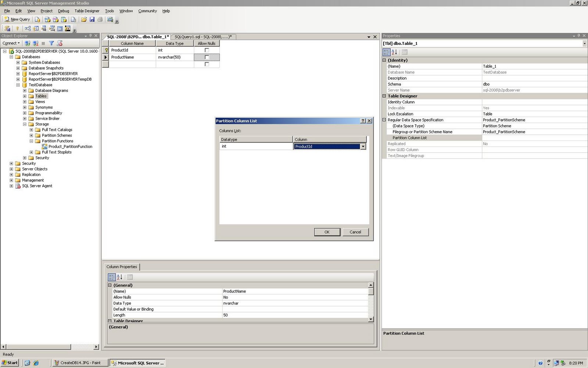588x368 pixels.
Task: Open the Relationships toolbar icon
Action: point(28,28)
